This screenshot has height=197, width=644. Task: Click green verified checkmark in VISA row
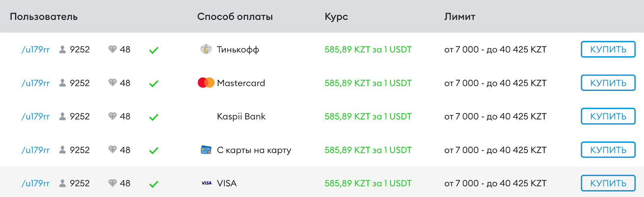click(x=154, y=184)
